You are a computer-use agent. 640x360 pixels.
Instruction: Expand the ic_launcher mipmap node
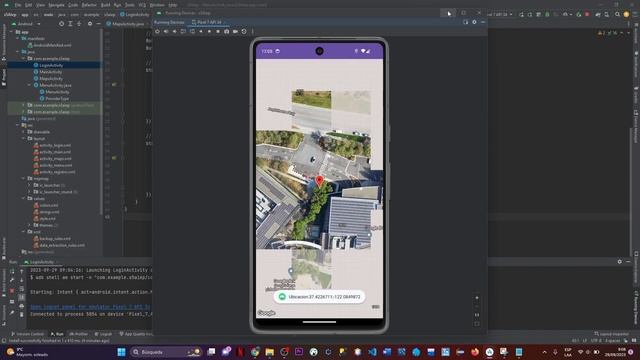(x=29, y=185)
